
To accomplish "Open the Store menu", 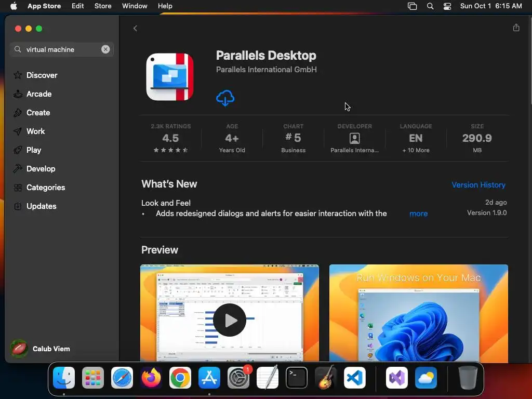I will (x=103, y=6).
